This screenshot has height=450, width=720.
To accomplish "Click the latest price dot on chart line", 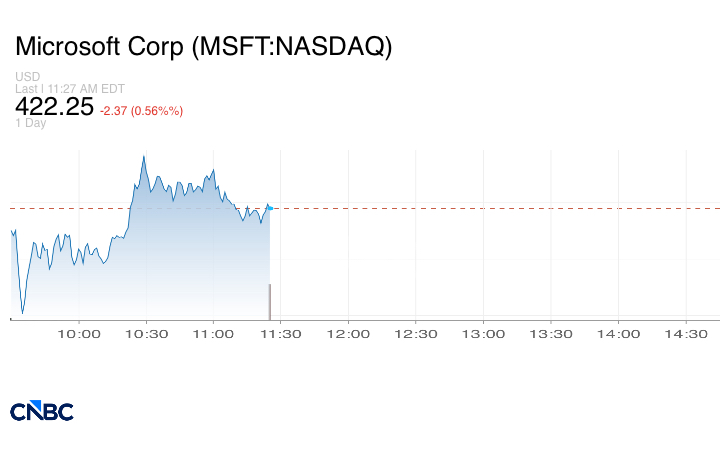I will click(x=270, y=207).
